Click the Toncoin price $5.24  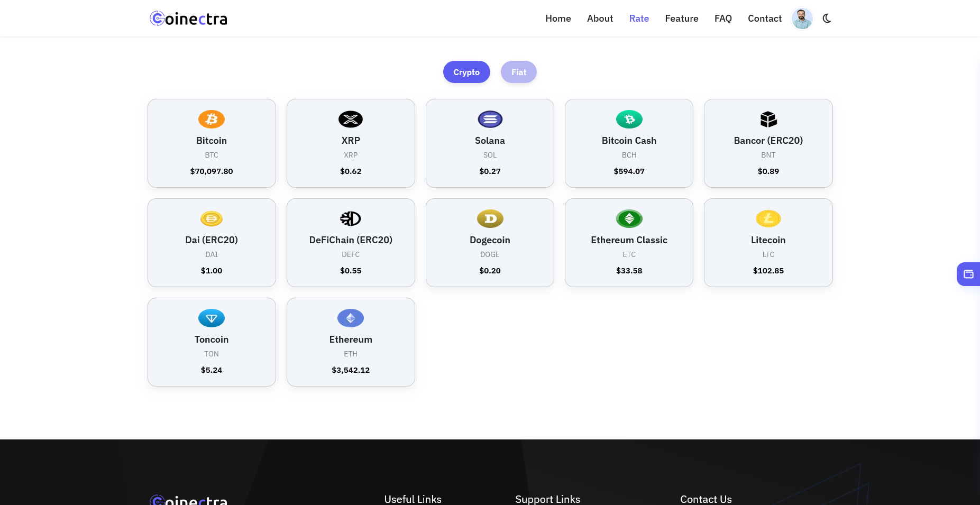click(212, 370)
